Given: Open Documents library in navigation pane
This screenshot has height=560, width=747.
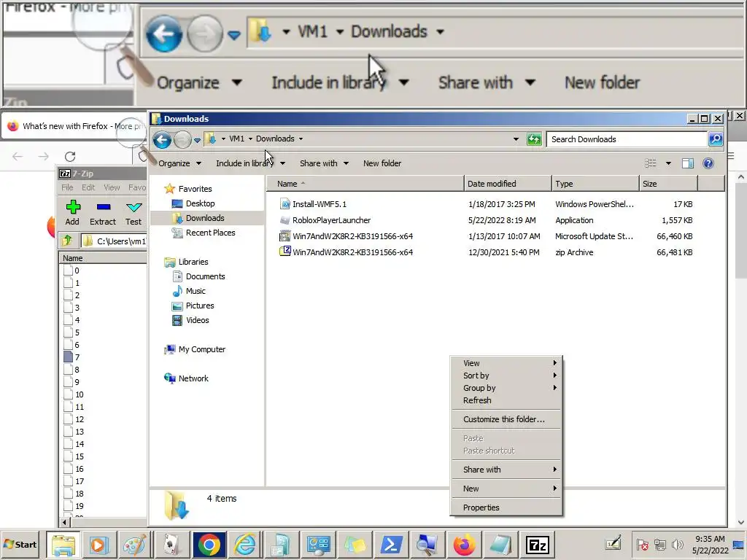Looking at the screenshot, I should point(205,276).
